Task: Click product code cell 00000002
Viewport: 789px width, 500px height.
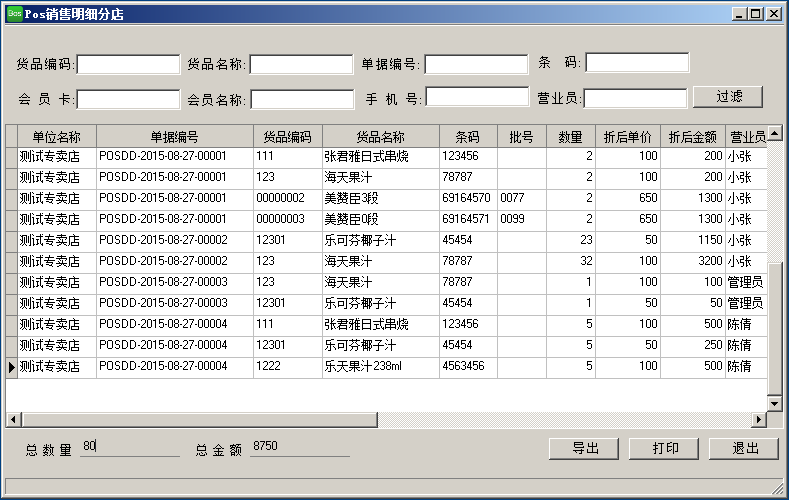Action: [288, 198]
